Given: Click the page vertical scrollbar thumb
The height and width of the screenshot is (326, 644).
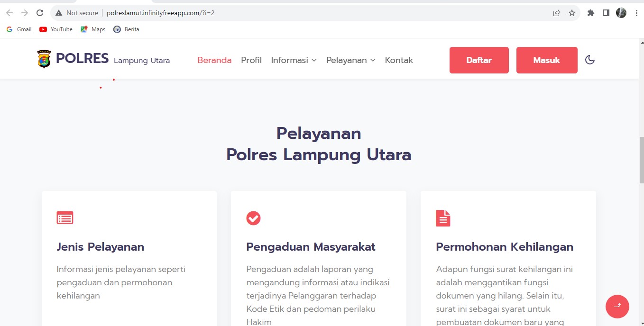Looking at the screenshot, I should point(641,161).
